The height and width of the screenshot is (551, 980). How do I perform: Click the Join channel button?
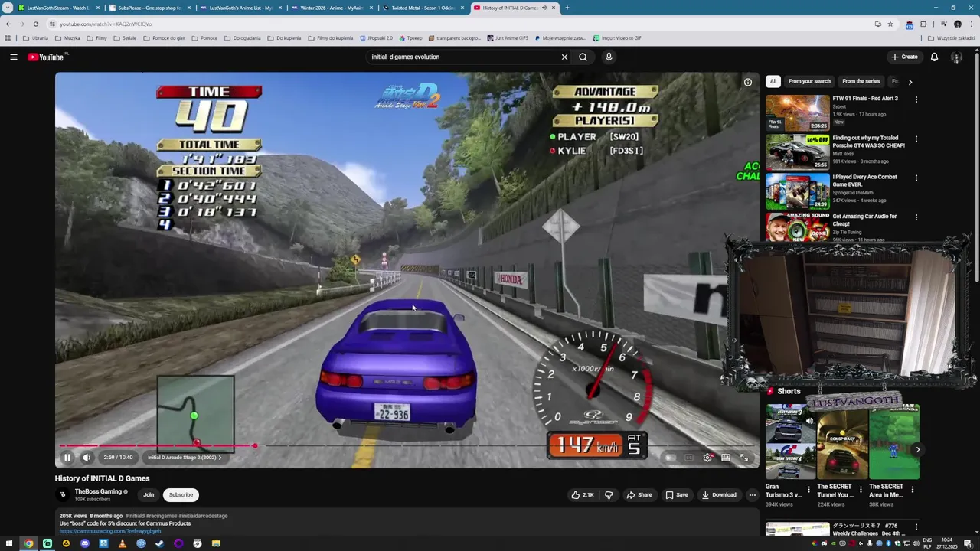(149, 495)
